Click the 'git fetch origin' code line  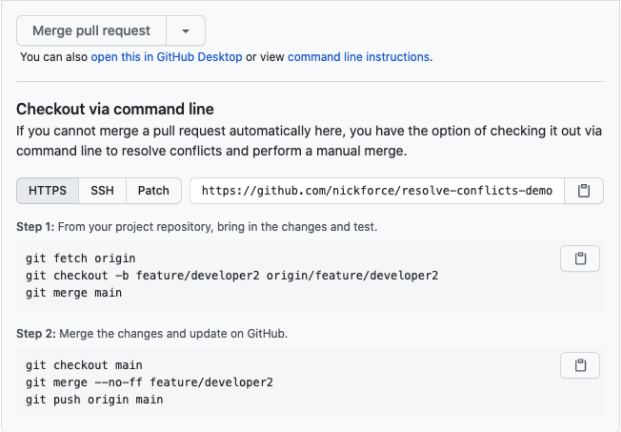(x=81, y=259)
